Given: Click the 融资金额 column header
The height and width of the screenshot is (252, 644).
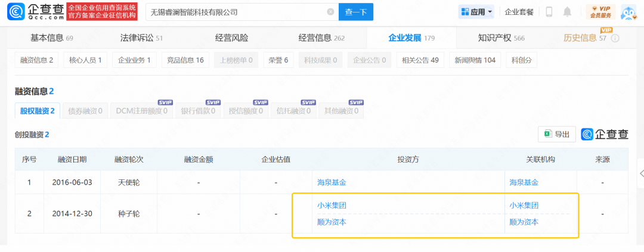Looking at the screenshot, I should point(199,159).
